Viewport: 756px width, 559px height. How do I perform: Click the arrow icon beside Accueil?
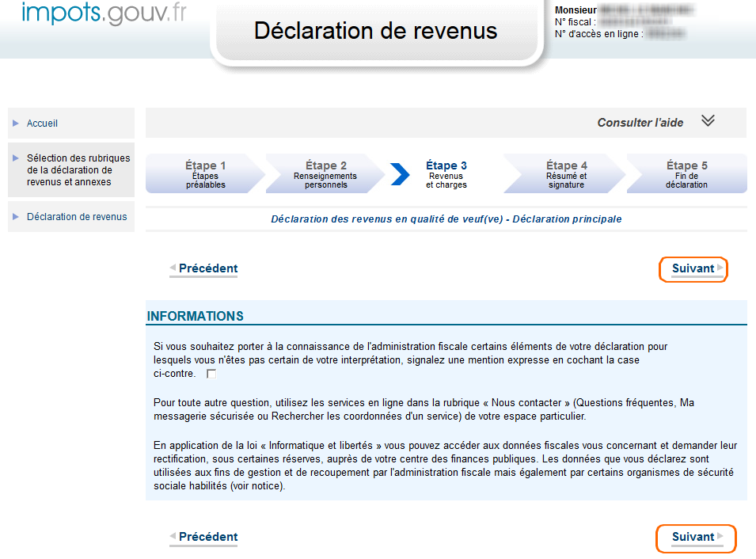tap(15, 124)
